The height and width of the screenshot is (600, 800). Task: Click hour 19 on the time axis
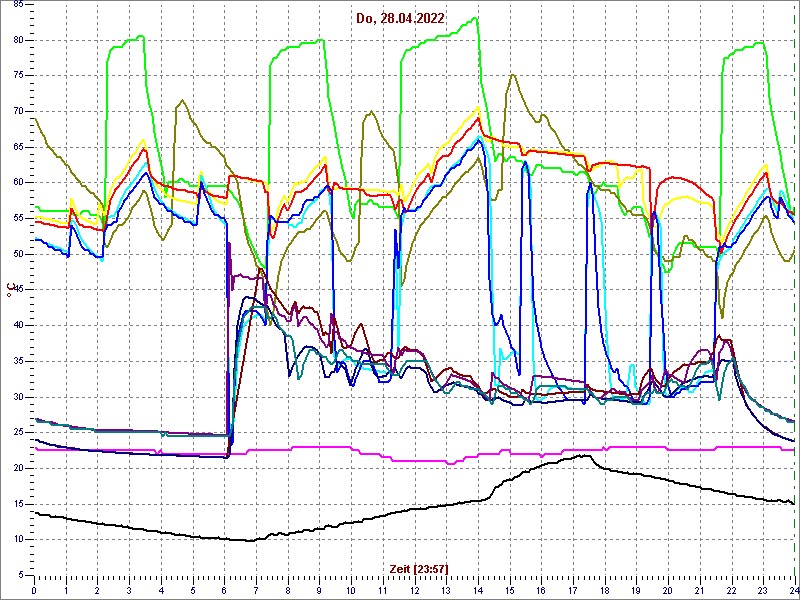[636, 590]
